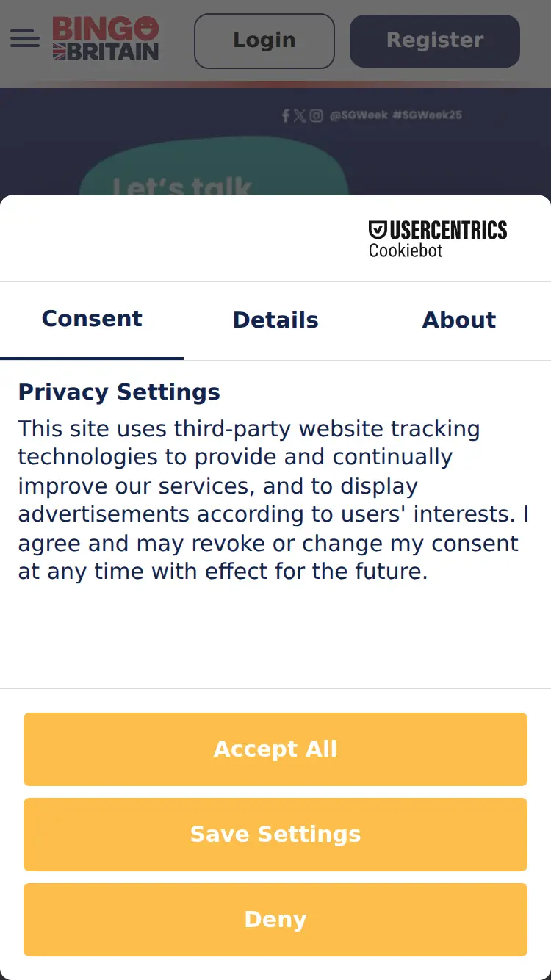Accept all cookies
The width and height of the screenshot is (551, 980).
[275, 749]
